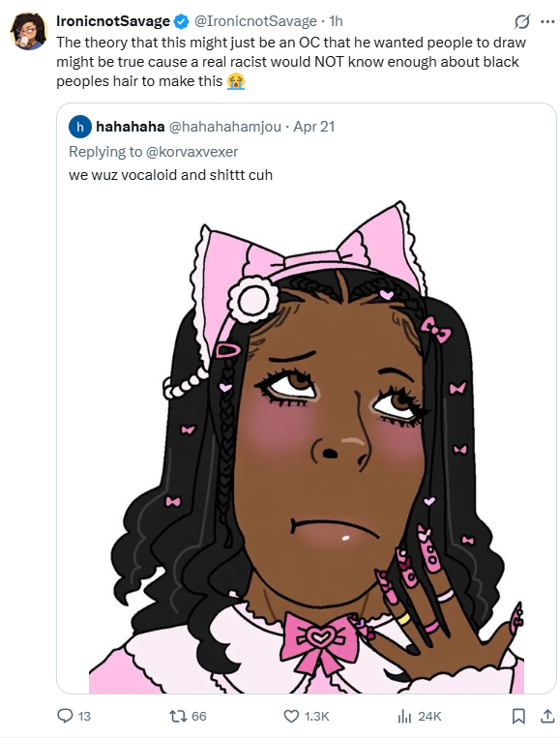Click the hahahaha display name
560x738 pixels.
[x=131, y=127]
